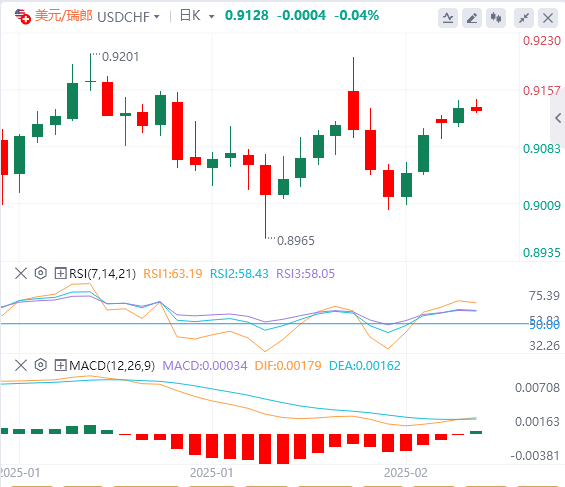Viewport: 565px width, 487px height.
Task: Remove the MACD indicator panel
Action: 21,366
